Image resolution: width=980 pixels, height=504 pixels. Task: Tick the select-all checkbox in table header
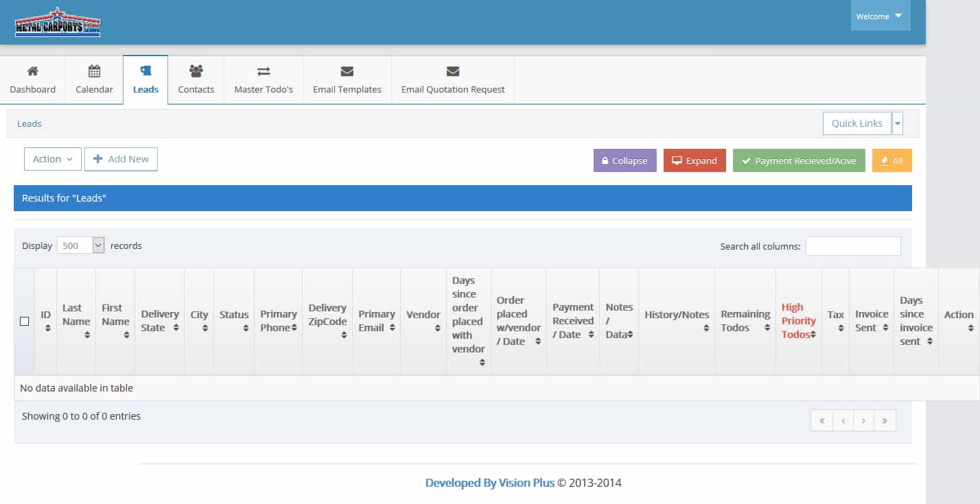(24, 320)
